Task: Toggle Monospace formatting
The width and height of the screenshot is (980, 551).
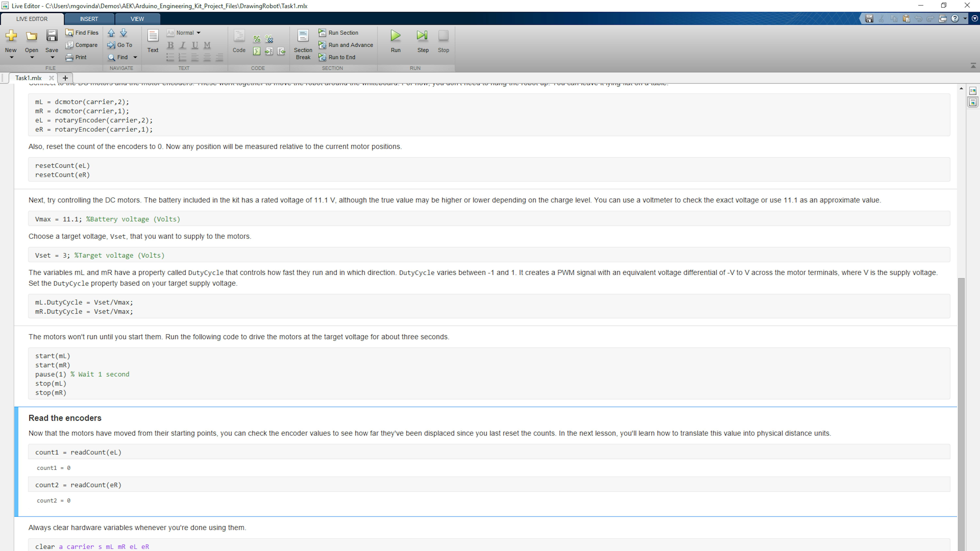Action: point(207,45)
